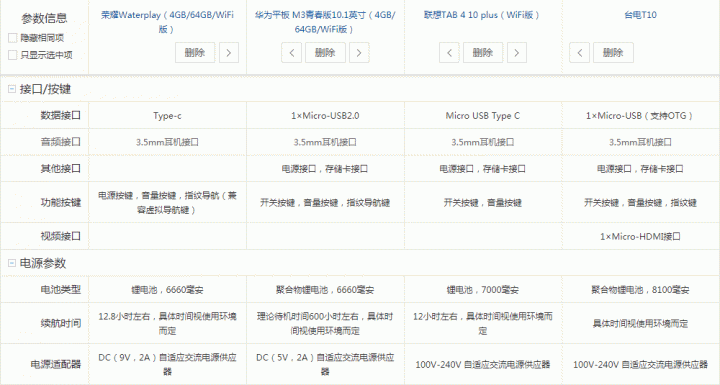This screenshot has width=720, height=385.
Task: Click the 参数信息 heading
Action: pos(44,18)
